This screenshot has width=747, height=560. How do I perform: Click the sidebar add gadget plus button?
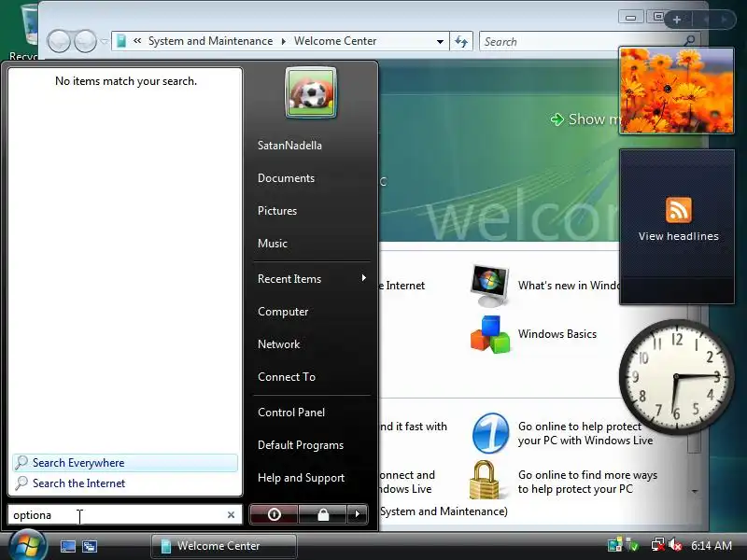[x=677, y=20]
